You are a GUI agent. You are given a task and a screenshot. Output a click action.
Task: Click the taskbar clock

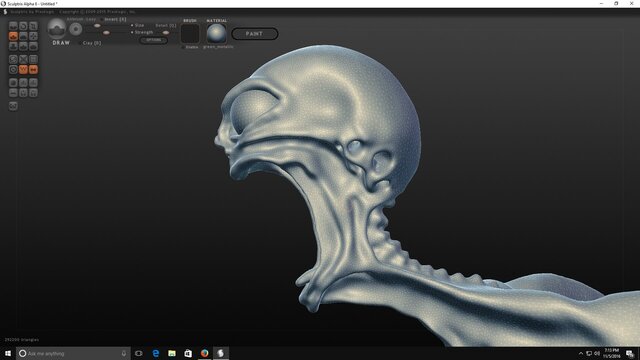tap(612, 353)
